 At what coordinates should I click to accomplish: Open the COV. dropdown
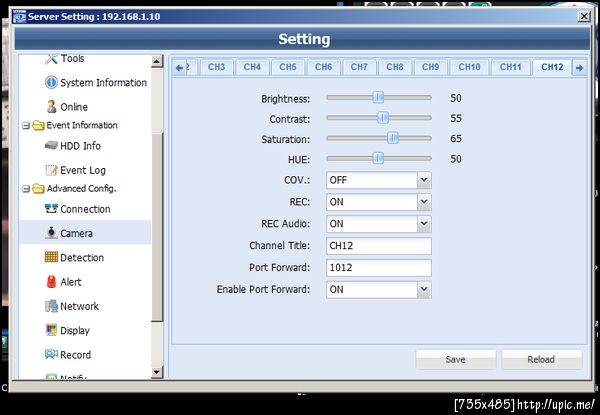point(424,180)
